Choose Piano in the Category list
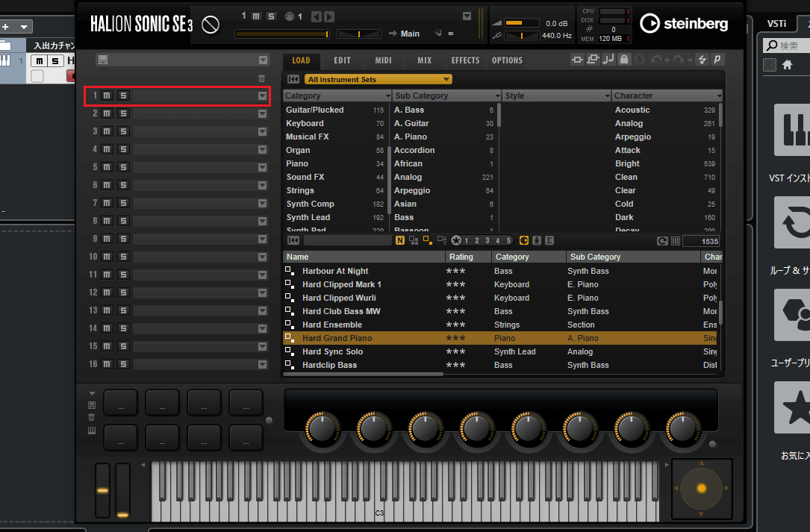This screenshot has height=532, width=810. [297, 163]
